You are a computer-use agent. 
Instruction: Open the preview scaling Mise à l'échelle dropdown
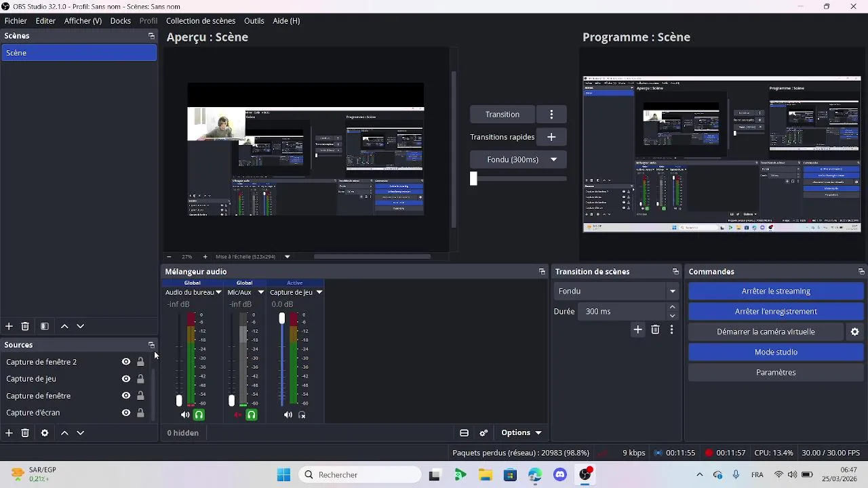(x=288, y=257)
